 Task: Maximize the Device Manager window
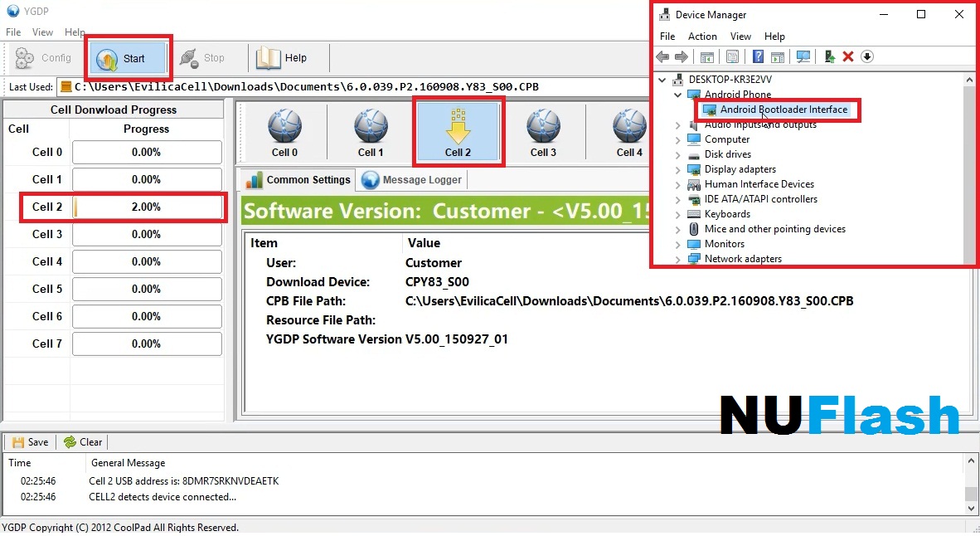pos(920,14)
